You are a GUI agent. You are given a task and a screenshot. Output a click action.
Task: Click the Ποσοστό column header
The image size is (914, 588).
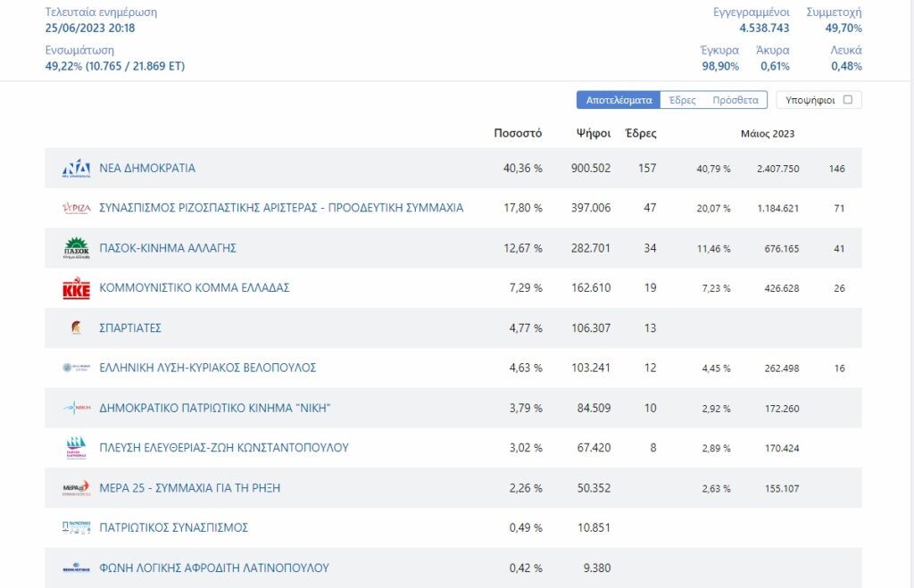pyautogui.click(x=518, y=133)
